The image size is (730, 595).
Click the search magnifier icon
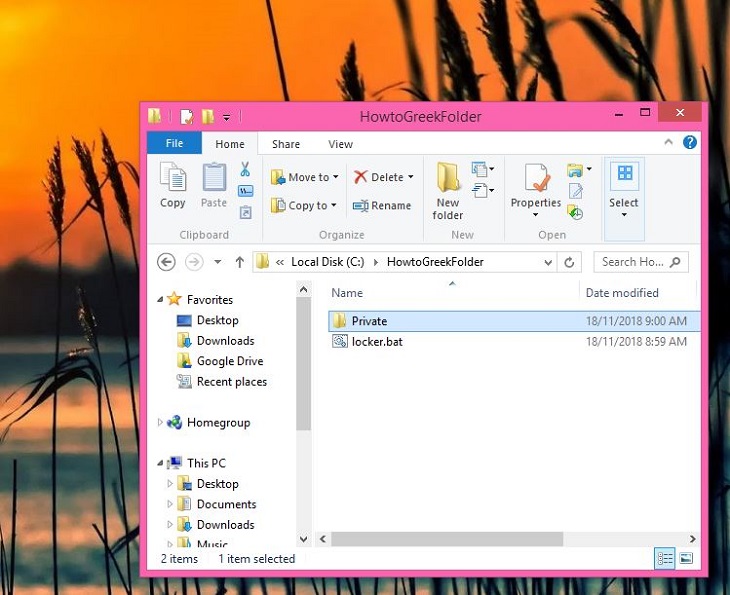pos(675,262)
